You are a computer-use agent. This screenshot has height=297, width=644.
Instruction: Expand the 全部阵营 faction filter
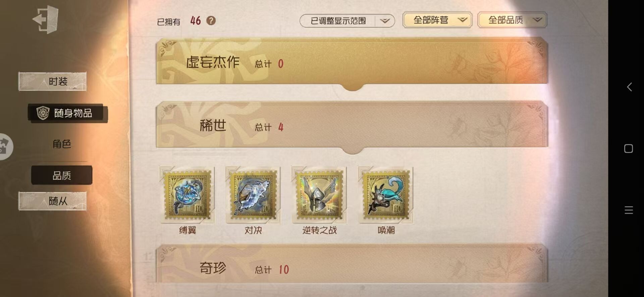437,20
